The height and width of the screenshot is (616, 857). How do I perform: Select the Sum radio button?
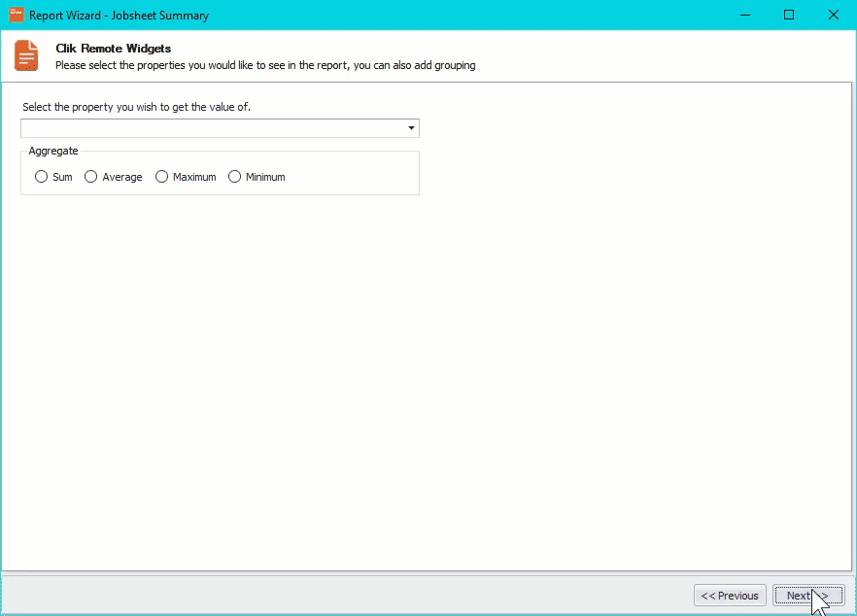[x=41, y=177]
